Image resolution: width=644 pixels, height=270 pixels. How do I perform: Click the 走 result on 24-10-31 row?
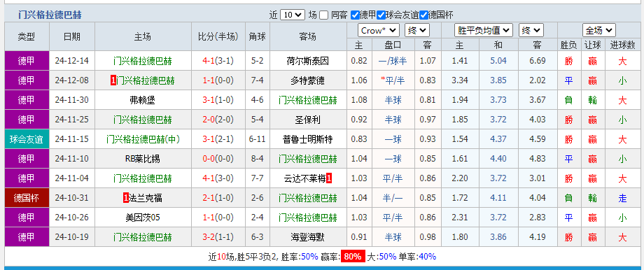[622, 198]
